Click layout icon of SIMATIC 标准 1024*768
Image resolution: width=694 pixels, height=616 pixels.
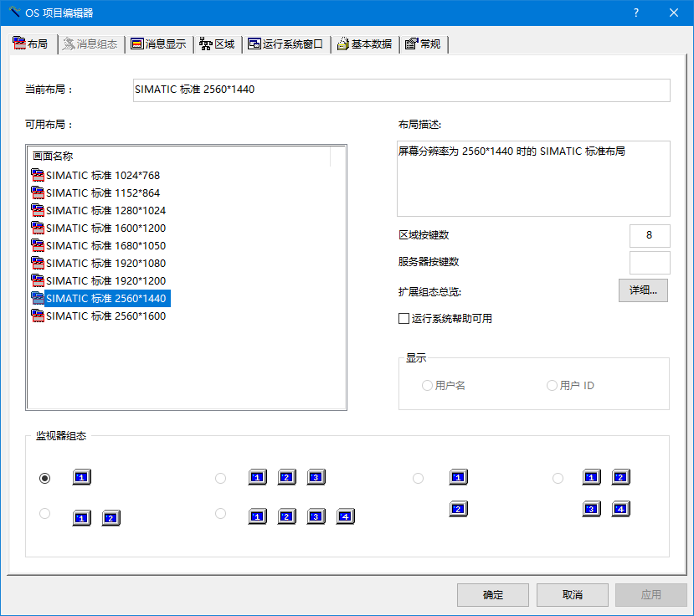38,175
